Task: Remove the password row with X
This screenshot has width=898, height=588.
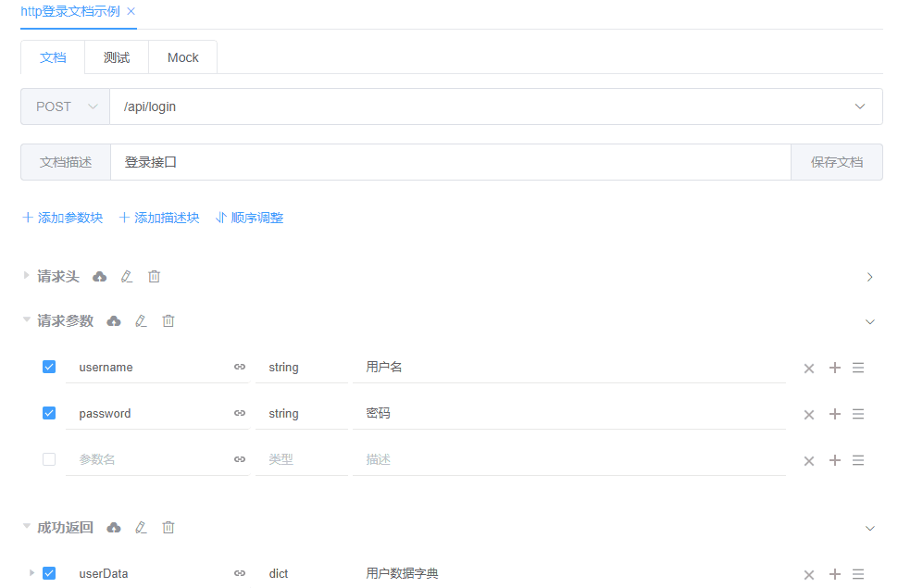Action: coord(808,415)
